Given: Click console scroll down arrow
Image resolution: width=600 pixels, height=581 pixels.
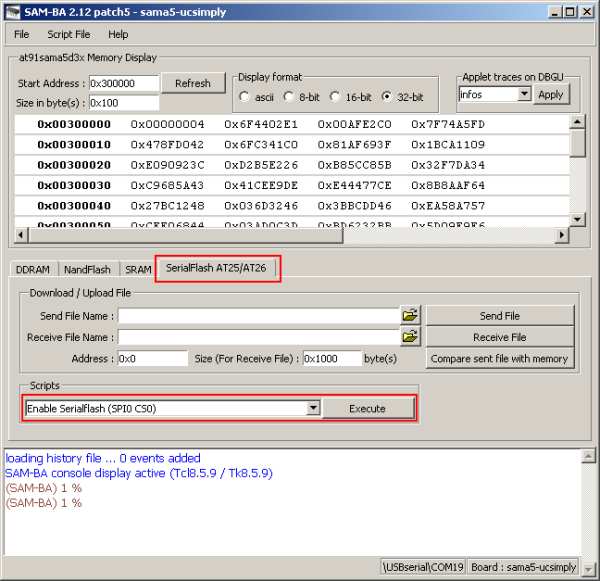Looking at the screenshot, I should tap(588, 569).
